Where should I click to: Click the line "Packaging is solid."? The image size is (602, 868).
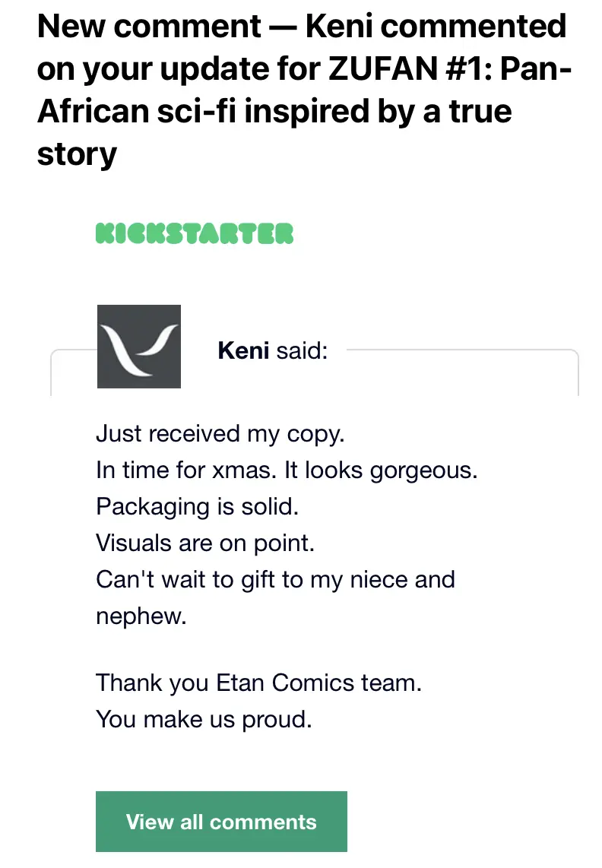197,506
